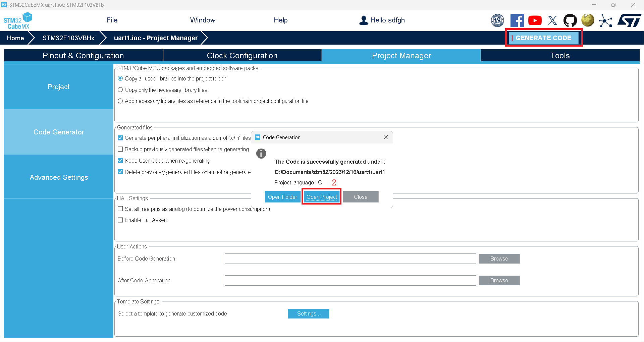Switch to Pinout & Configuration tab

[x=83, y=56]
